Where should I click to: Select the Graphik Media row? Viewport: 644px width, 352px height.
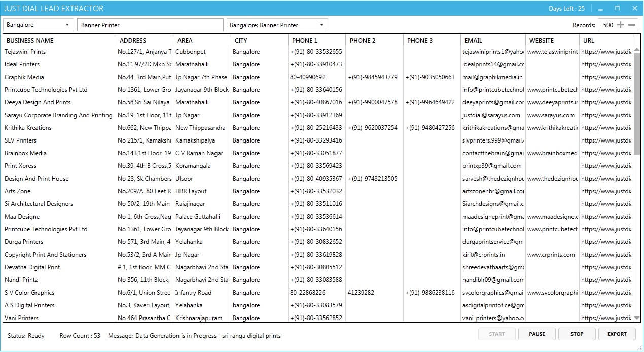24,77
